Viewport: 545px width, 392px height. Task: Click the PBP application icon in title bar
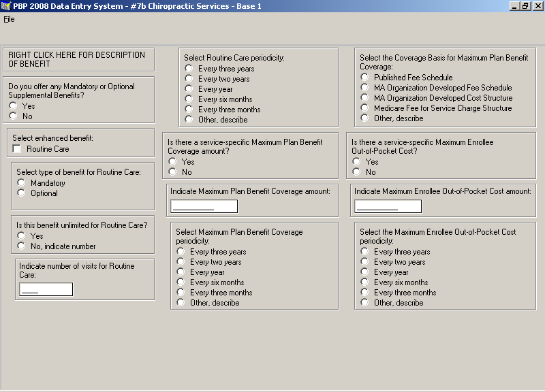[6, 6]
